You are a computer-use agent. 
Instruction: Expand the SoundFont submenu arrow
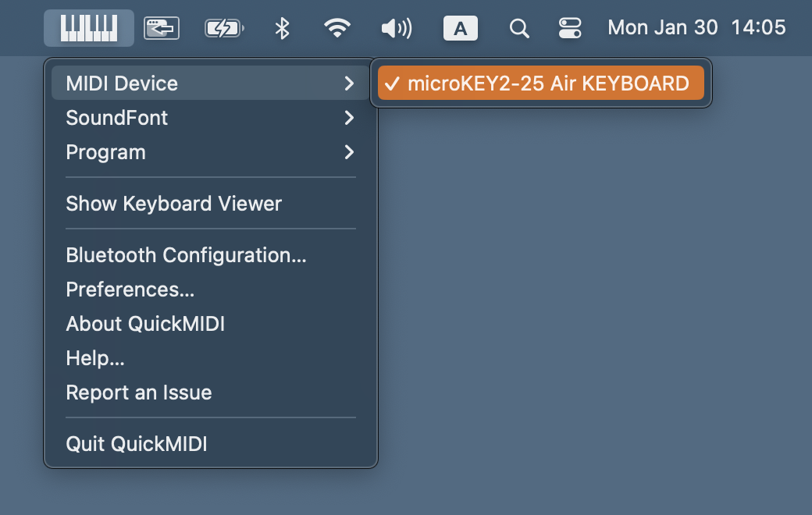pos(349,118)
